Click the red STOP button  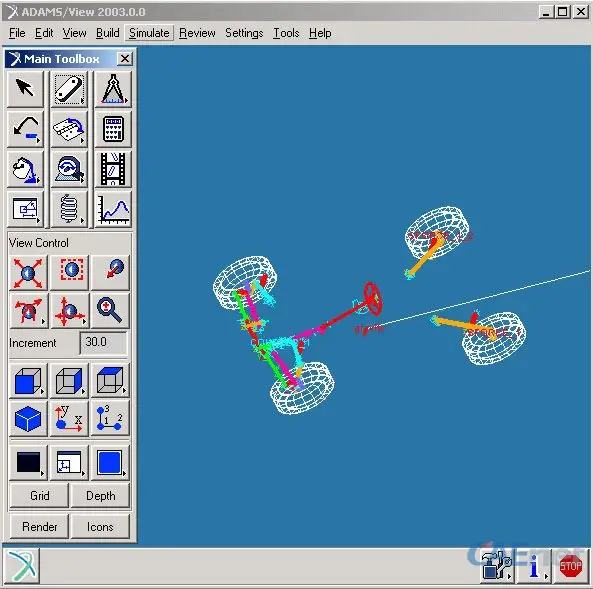(571, 566)
